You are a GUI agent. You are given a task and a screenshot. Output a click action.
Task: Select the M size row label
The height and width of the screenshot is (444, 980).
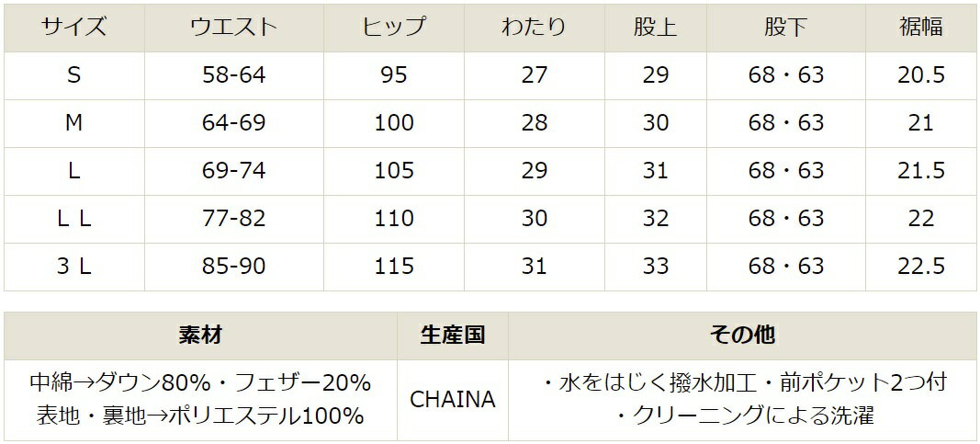[x=73, y=123]
